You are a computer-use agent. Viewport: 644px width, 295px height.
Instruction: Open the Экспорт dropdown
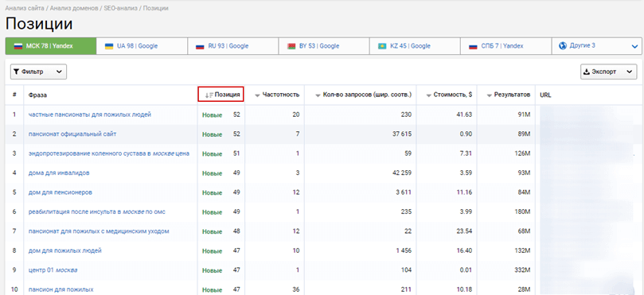click(608, 72)
